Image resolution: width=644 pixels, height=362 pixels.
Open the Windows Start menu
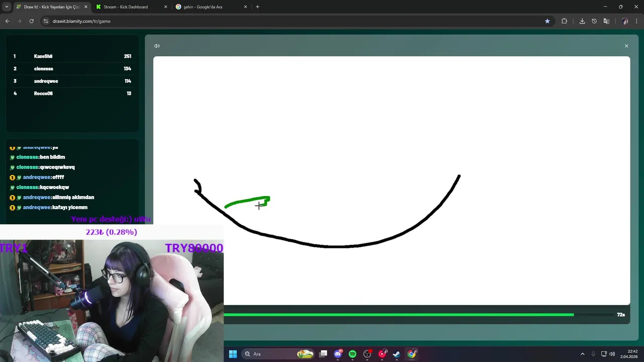233,354
